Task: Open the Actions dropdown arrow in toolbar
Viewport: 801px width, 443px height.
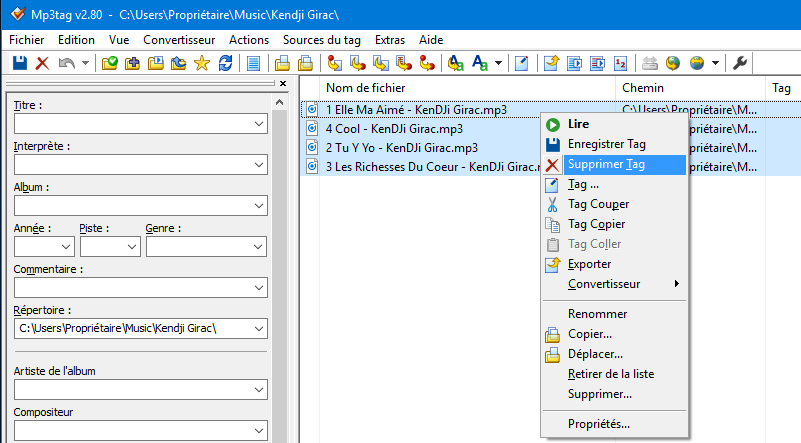Action: 499,63
